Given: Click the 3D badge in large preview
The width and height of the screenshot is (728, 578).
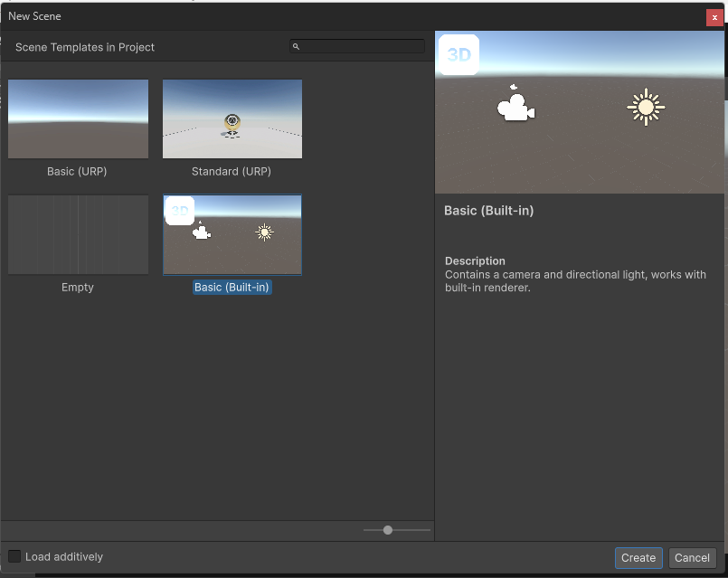Looking at the screenshot, I should [x=459, y=55].
